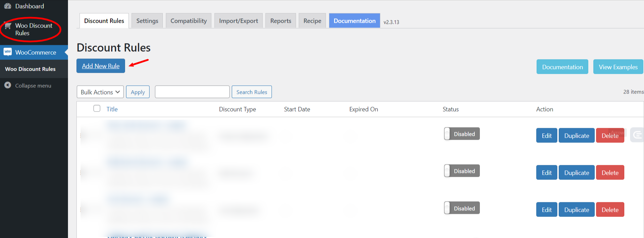Click the Expired On column header
This screenshot has height=238, width=644.
click(x=364, y=109)
